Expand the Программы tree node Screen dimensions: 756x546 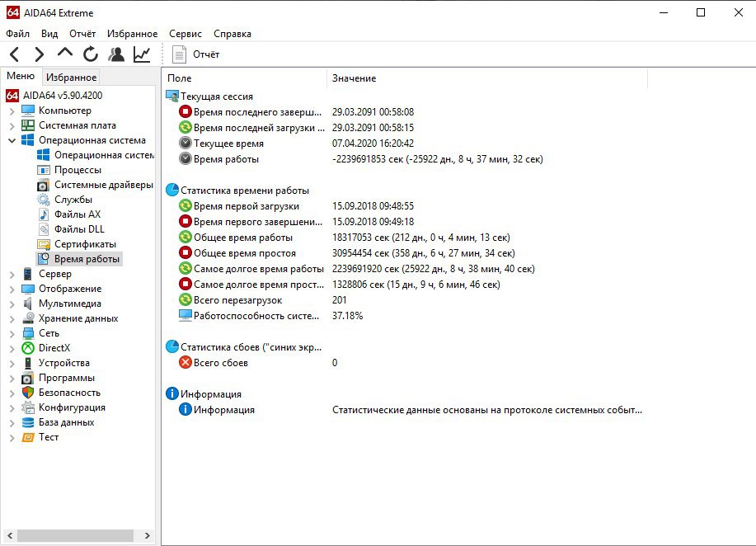[12, 379]
